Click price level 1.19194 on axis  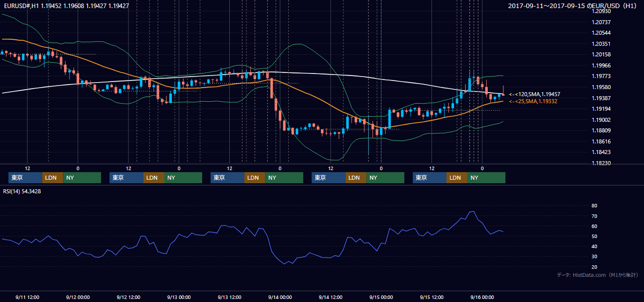[601, 109]
